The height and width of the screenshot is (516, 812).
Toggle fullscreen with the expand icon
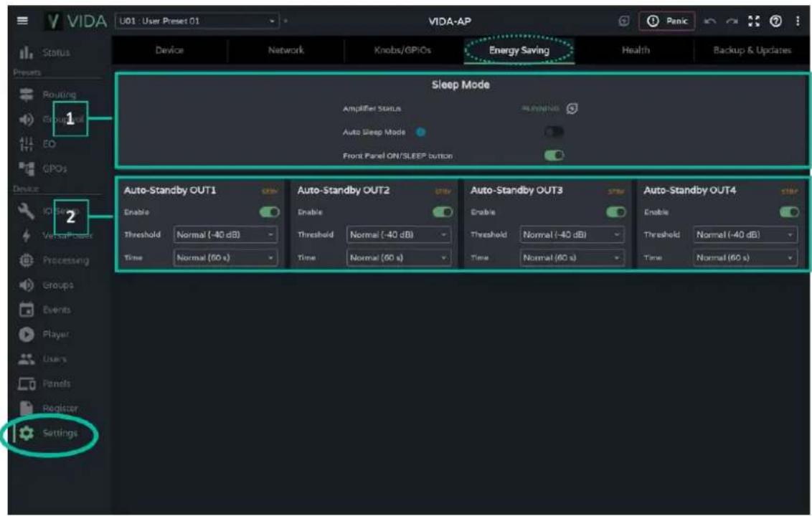tap(754, 21)
